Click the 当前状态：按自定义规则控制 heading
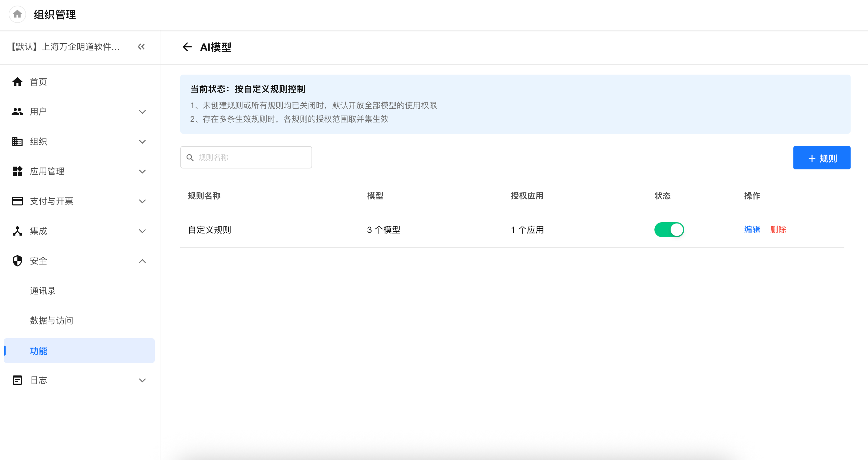This screenshot has height=460, width=868. (x=248, y=89)
